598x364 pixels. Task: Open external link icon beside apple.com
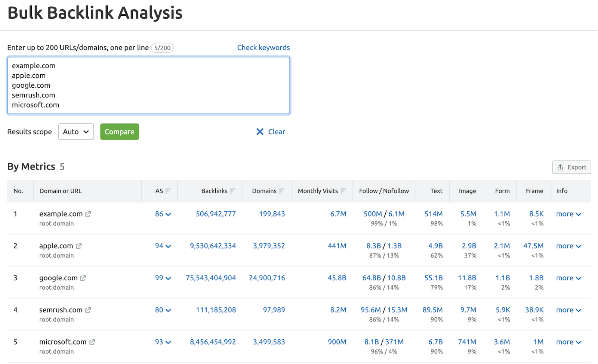tap(79, 246)
